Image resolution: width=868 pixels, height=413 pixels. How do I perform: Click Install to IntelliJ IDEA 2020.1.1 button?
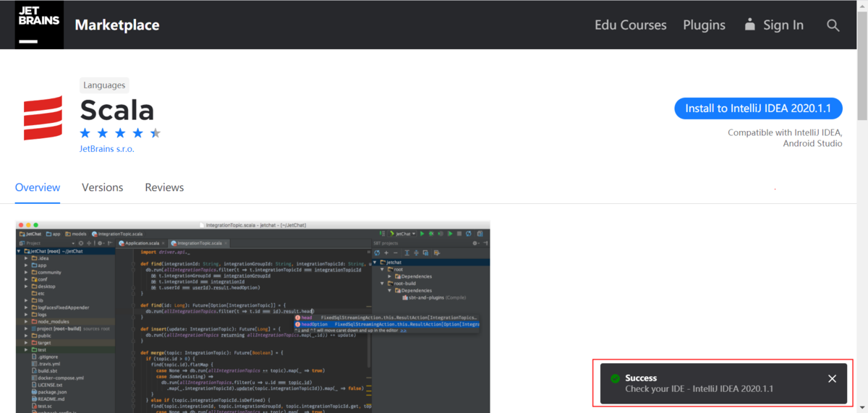pos(758,108)
